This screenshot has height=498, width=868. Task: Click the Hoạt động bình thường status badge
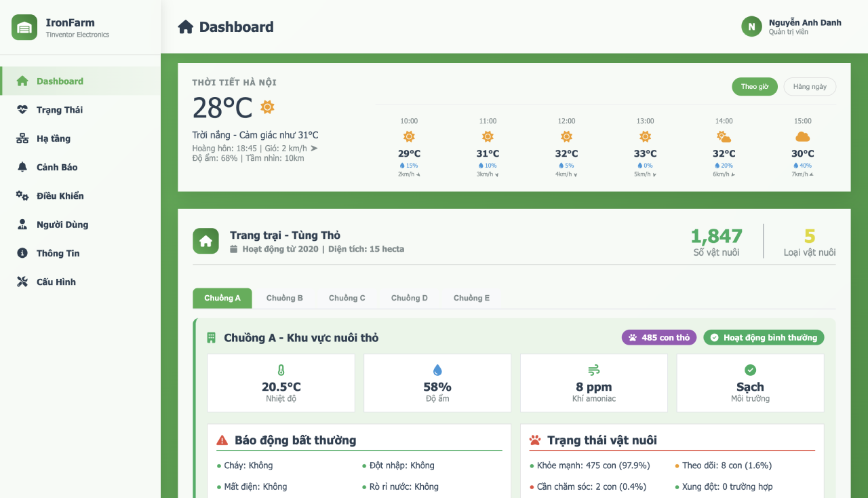764,337
